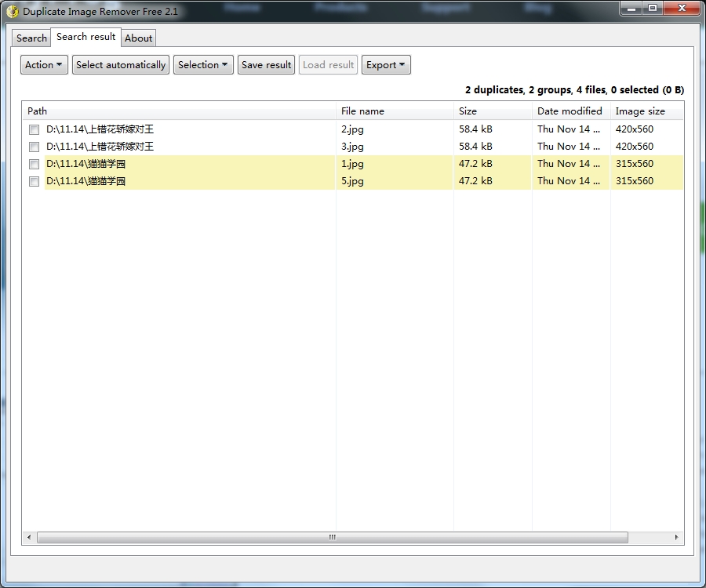Expand the Selection dropdown

coord(203,65)
